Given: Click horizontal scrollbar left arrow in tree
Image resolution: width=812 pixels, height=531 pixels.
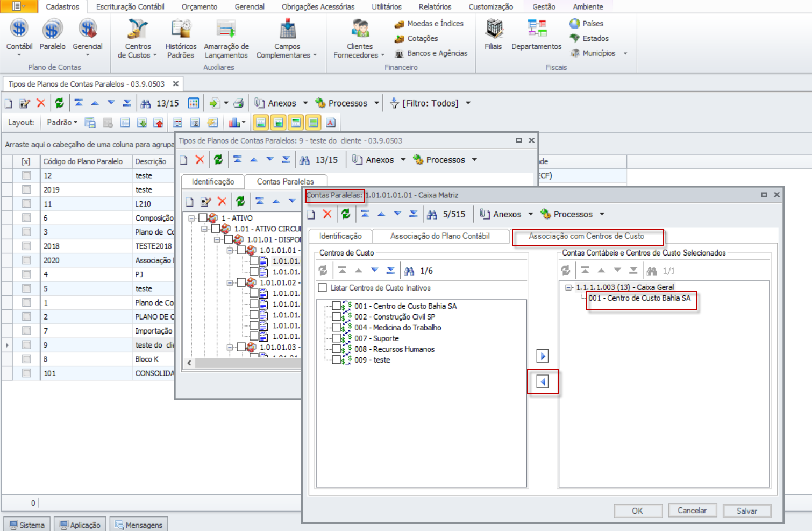Looking at the screenshot, I should click(189, 363).
